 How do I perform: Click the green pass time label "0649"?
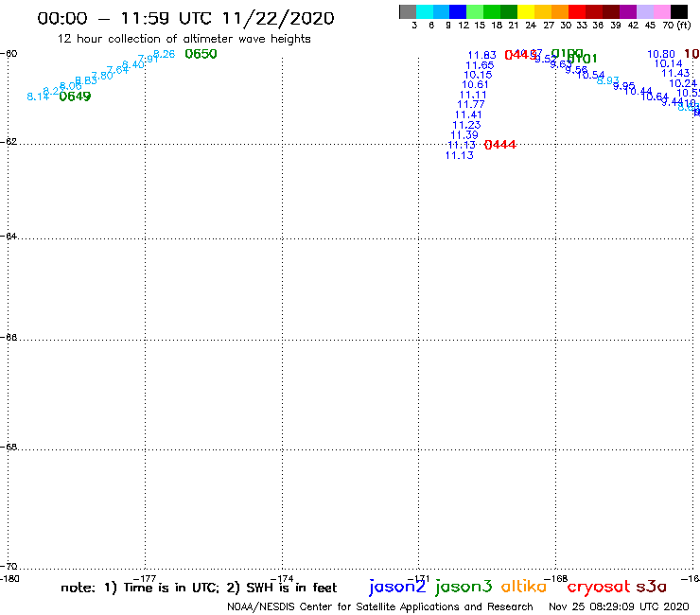pos(75,97)
